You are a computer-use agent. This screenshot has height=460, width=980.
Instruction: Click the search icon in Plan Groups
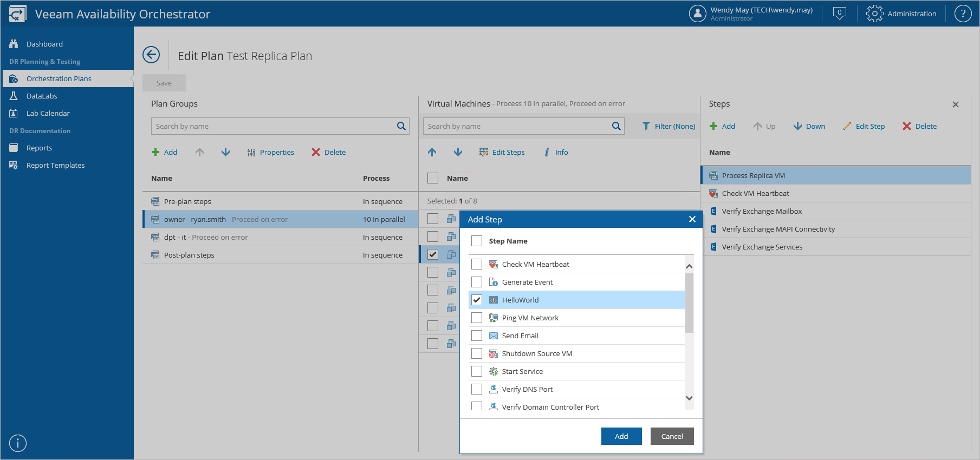pos(401,126)
